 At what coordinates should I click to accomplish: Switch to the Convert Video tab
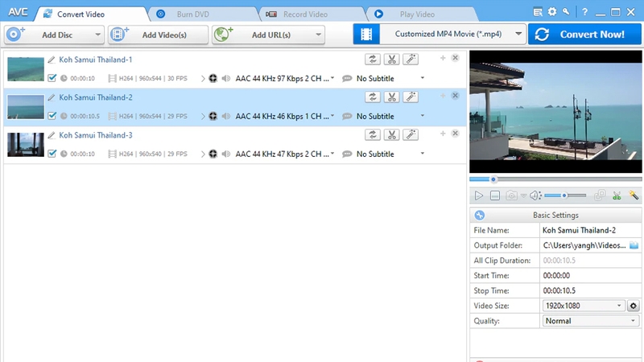91,14
